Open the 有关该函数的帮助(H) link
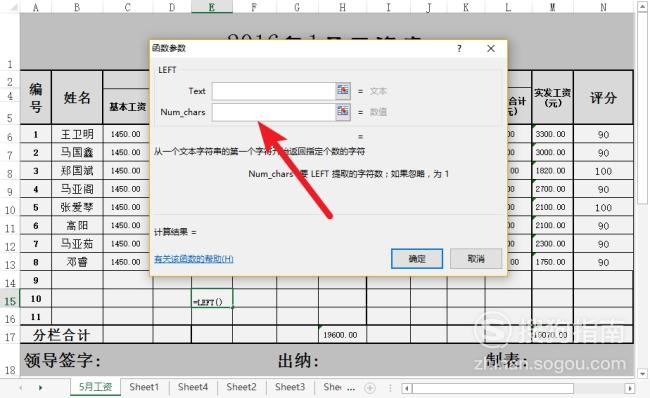This screenshot has width=650, height=398. tap(194, 259)
